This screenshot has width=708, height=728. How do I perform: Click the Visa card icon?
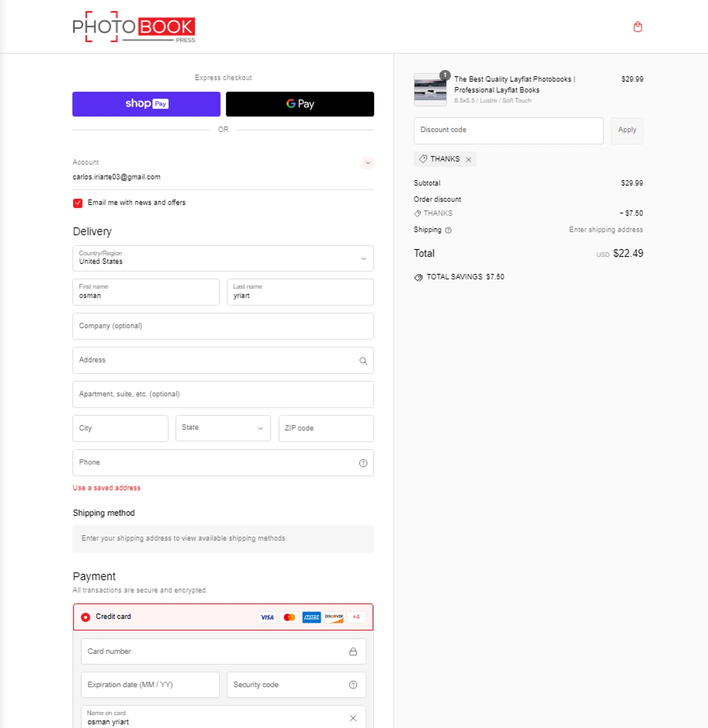pos(268,617)
